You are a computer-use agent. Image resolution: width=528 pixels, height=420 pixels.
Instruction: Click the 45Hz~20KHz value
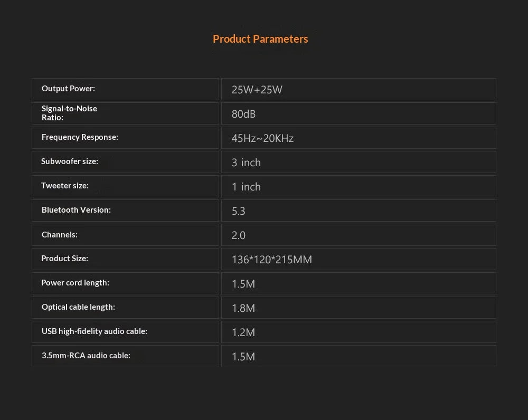pyautogui.click(x=262, y=138)
